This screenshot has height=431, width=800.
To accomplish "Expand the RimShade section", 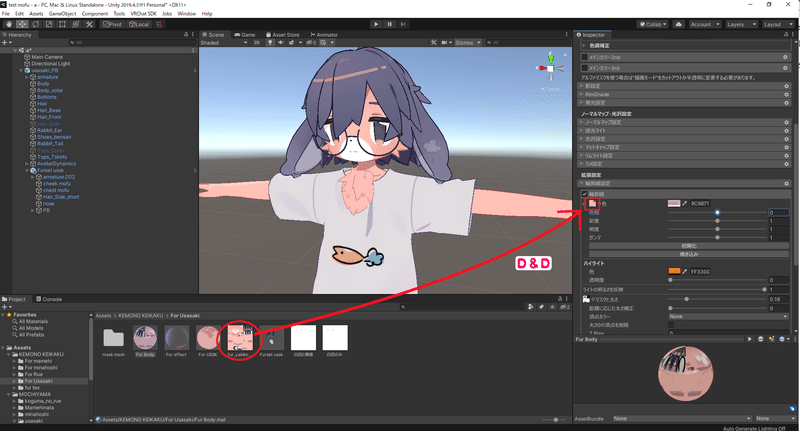I will 582,94.
